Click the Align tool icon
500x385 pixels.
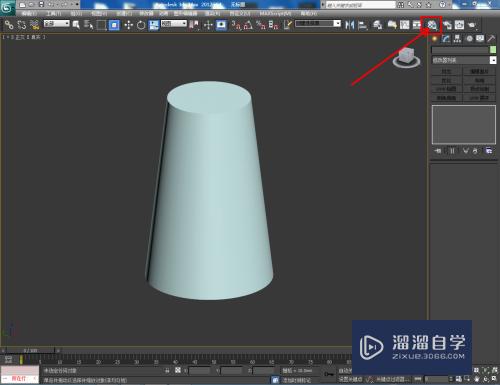(x=363, y=25)
